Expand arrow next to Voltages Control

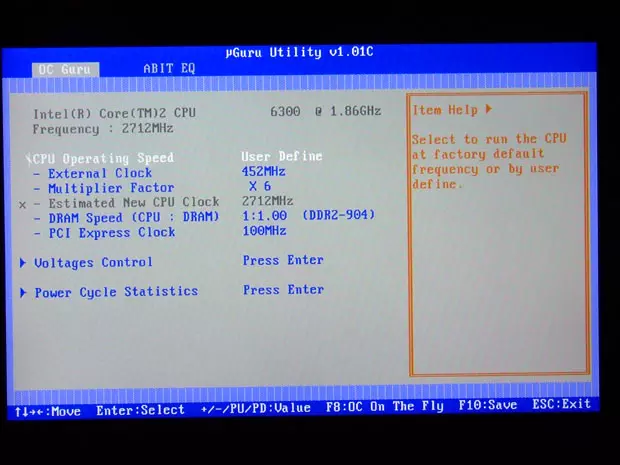[23, 263]
